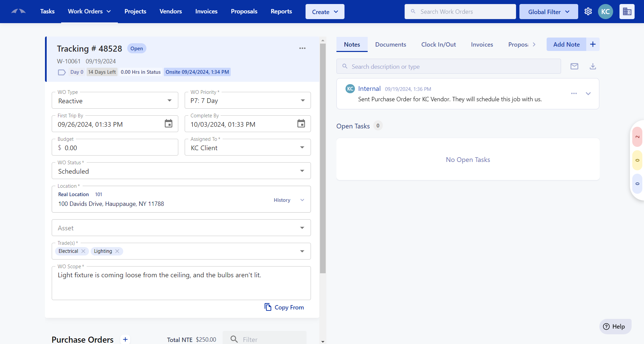Open Complete By calendar picker
Image resolution: width=644 pixels, height=344 pixels.
tap(301, 124)
